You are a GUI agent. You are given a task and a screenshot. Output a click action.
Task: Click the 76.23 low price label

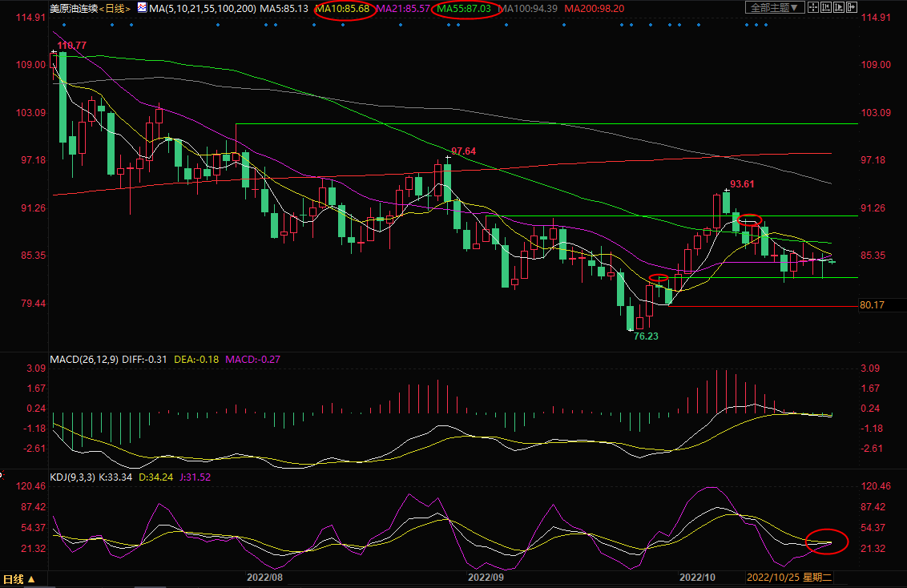[646, 337]
